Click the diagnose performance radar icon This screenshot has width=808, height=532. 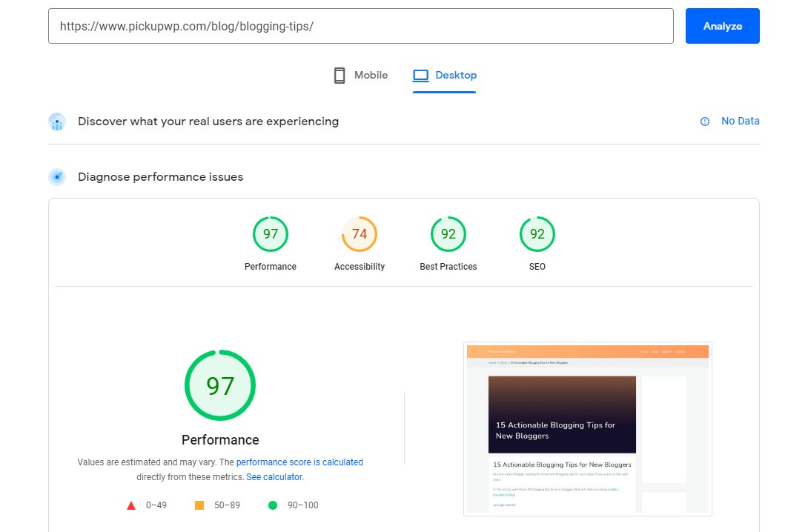[57, 177]
